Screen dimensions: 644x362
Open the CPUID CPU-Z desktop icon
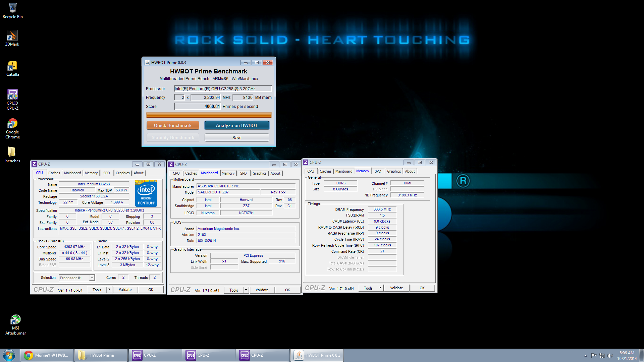(12, 100)
